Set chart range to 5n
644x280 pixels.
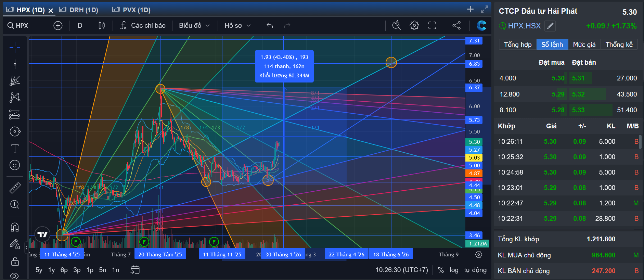tap(103, 270)
